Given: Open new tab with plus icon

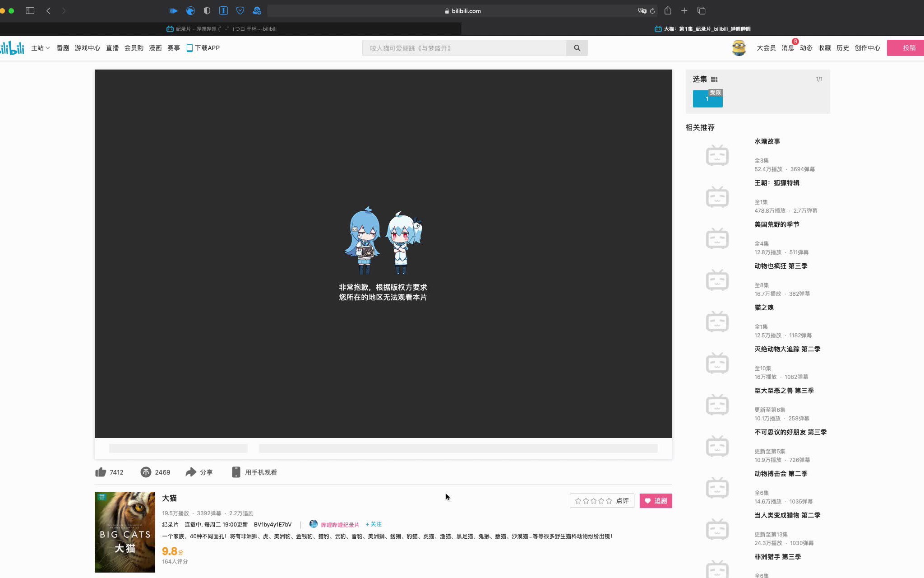Looking at the screenshot, I should tap(684, 11).
